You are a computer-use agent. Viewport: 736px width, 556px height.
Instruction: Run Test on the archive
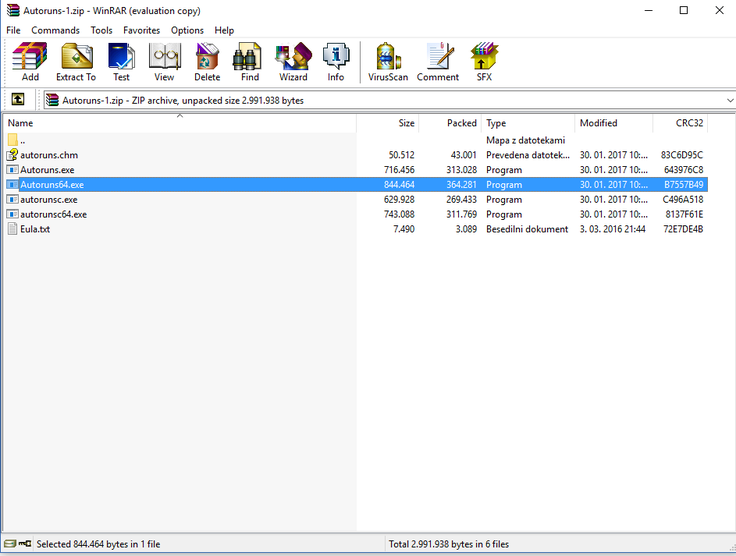tap(121, 56)
